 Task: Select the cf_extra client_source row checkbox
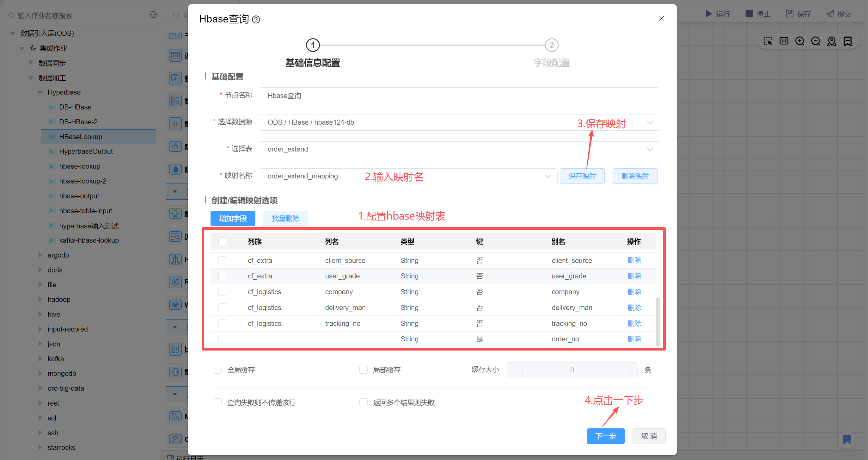[x=223, y=260]
